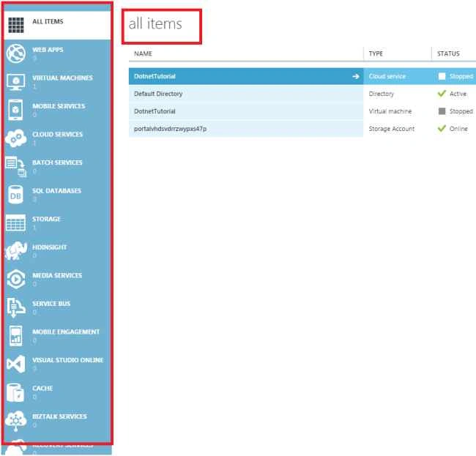Click Online checkmark for the storage account

tap(442, 129)
